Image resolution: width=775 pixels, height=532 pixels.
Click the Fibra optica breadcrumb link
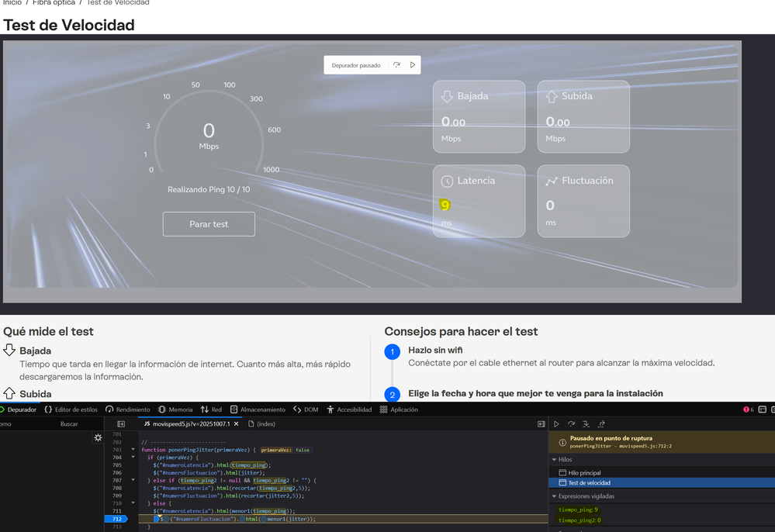pos(54,3)
